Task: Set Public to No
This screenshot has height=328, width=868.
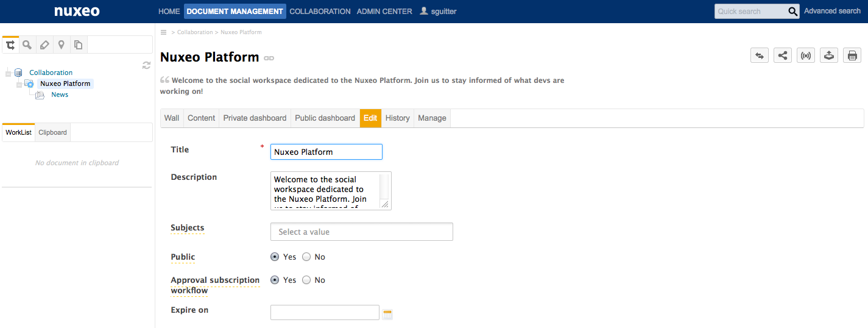Action: (306, 257)
